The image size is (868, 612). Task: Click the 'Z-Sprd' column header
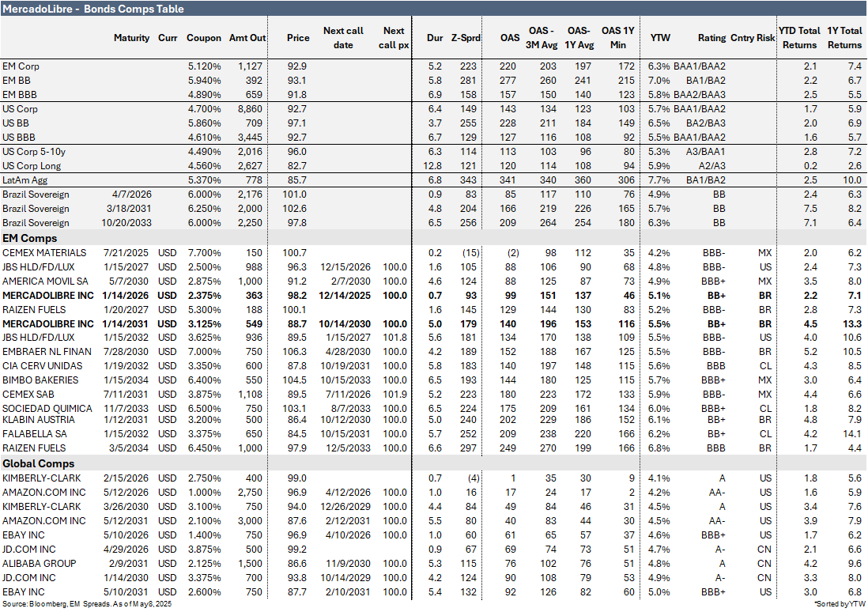[465, 38]
